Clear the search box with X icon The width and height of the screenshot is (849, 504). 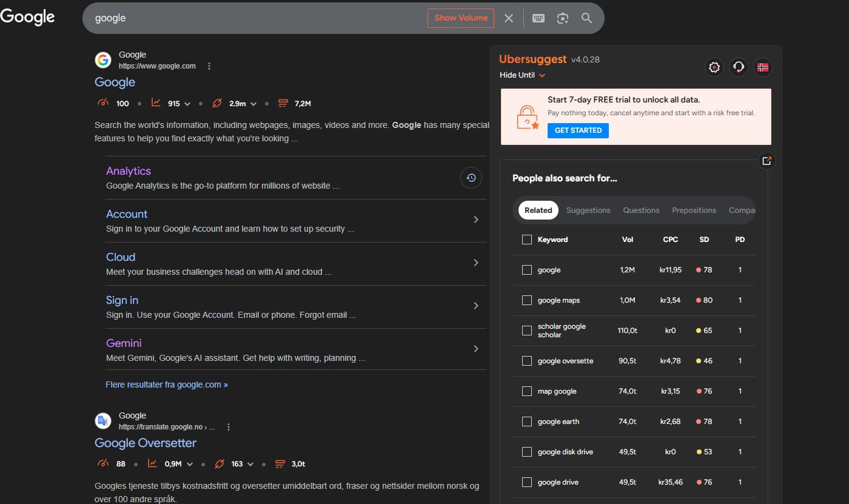[x=509, y=18]
